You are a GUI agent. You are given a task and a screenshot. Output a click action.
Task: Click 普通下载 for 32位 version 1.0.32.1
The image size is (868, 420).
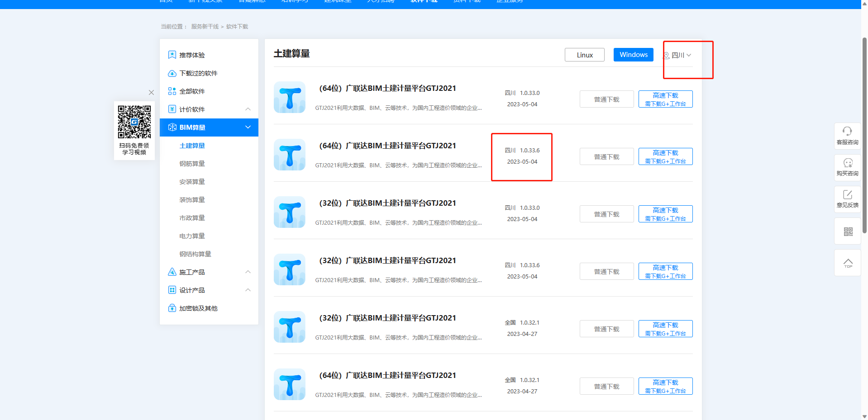(x=606, y=329)
